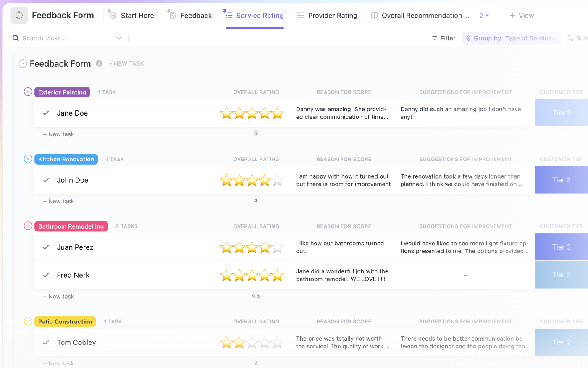
Task: Click the pinned document icon beside Start Here!
Action: tap(113, 15)
